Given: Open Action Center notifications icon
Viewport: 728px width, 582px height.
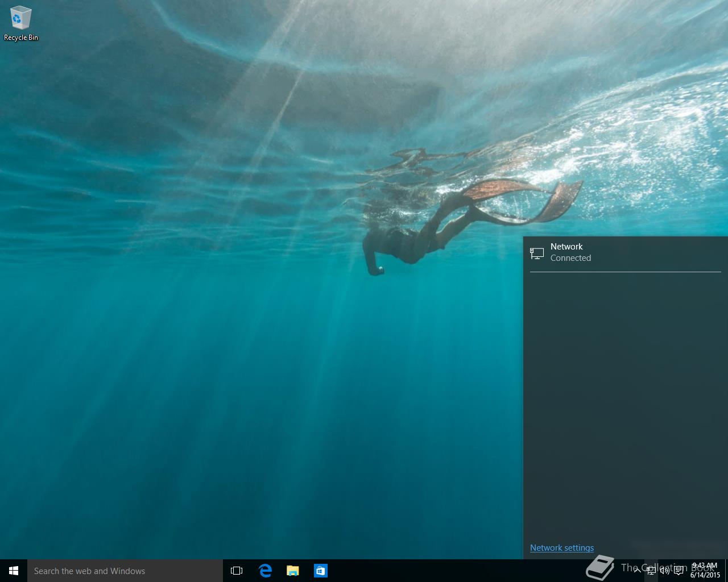Looking at the screenshot, I should [x=679, y=571].
